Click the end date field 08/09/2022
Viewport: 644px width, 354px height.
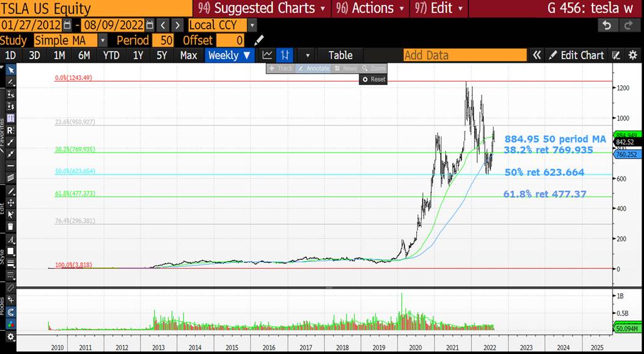[112, 26]
